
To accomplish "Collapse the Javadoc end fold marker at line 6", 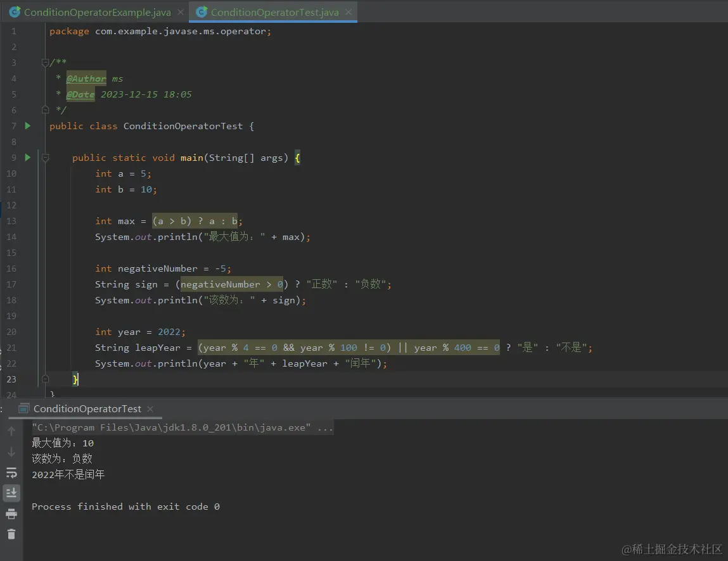I will (x=45, y=110).
